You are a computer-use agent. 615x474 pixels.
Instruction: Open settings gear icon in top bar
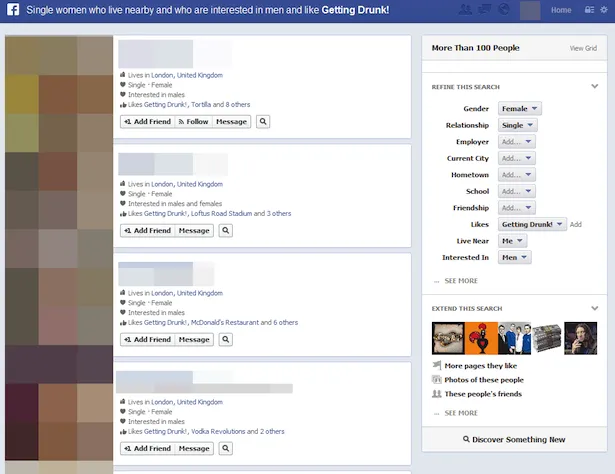click(x=604, y=10)
